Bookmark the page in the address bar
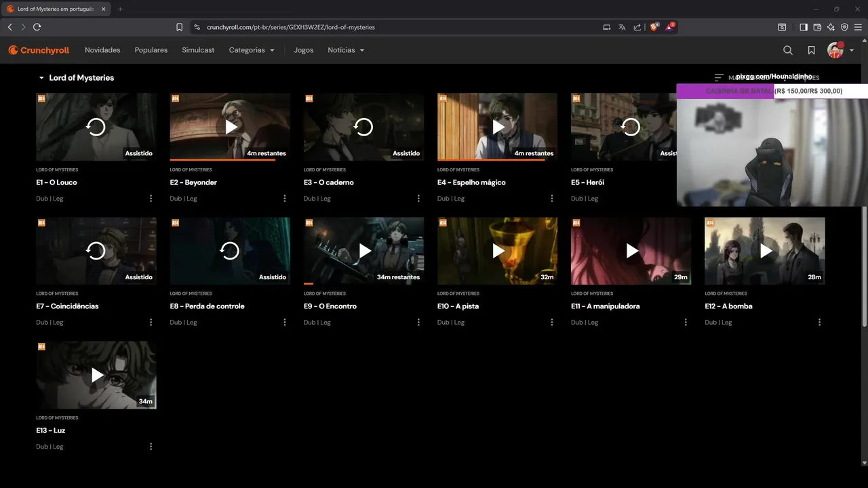Viewport: 868px width, 488px height. (179, 27)
